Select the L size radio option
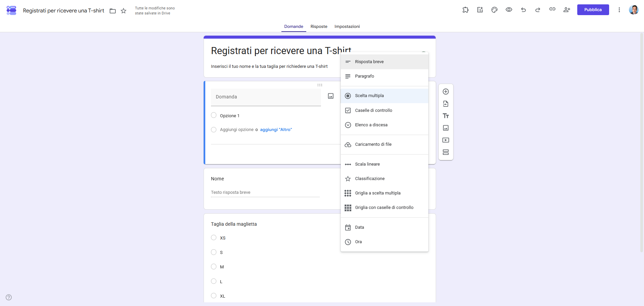Screen dimensions: 644x306 click(x=214, y=281)
